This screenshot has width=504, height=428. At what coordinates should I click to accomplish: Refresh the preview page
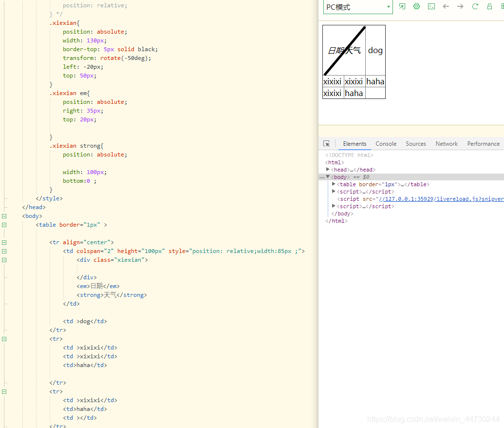coord(475,6)
